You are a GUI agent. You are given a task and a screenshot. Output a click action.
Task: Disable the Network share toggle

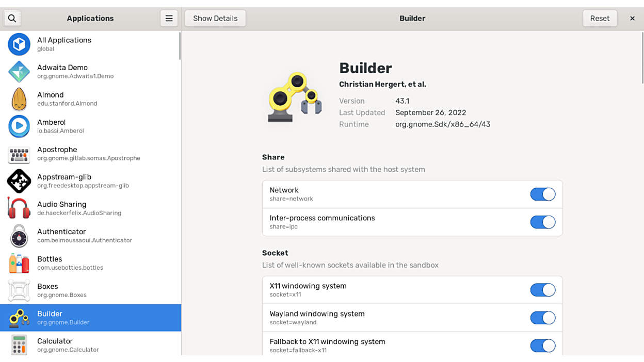542,194
